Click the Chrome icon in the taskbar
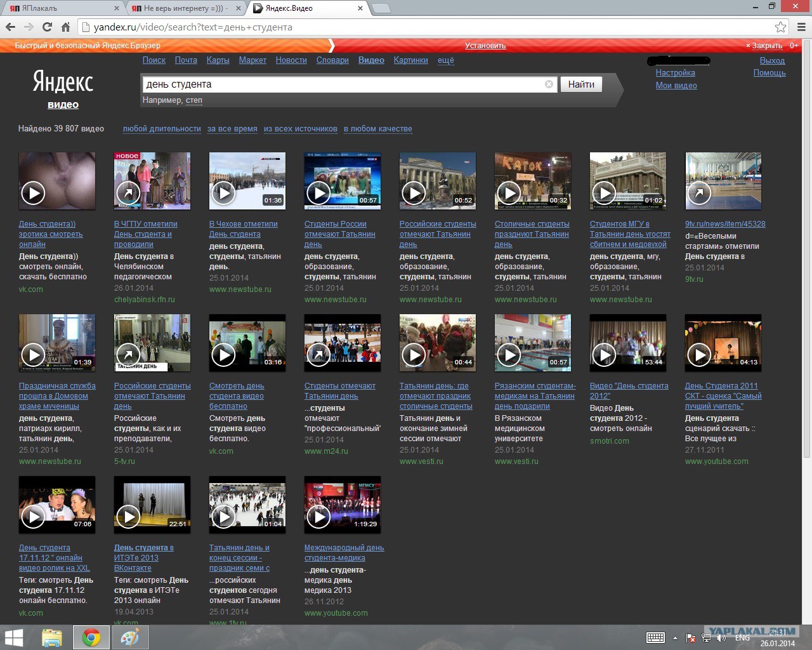 (91, 637)
